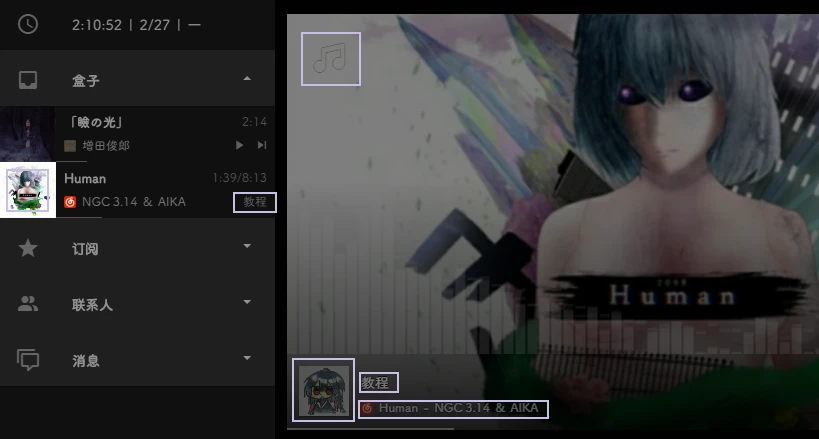Open the 盒子 section header label
The width and height of the screenshot is (819, 439).
[x=86, y=80]
